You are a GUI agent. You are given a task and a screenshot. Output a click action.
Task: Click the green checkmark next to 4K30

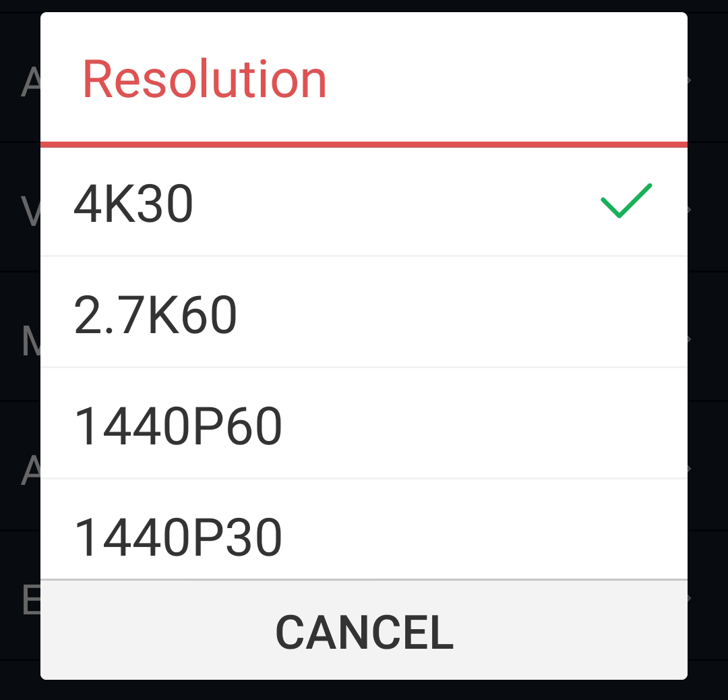click(x=626, y=201)
